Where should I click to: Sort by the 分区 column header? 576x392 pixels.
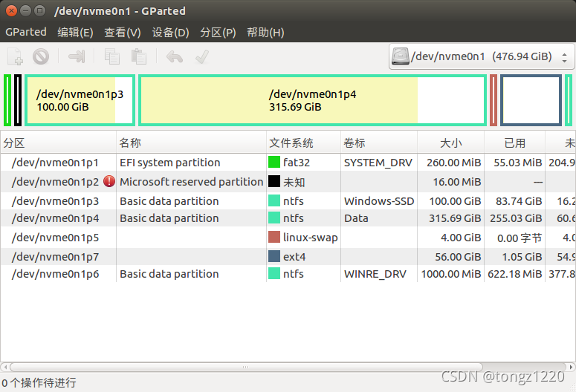[59, 143]
